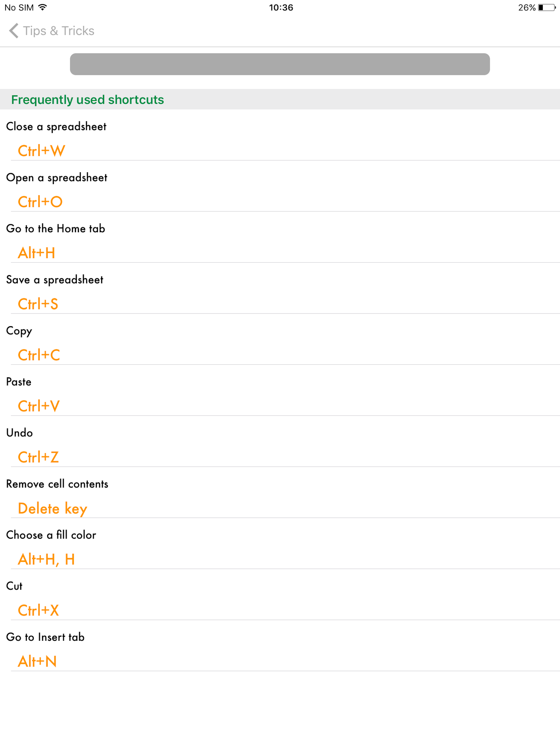Viewport: 560px width, 747px height.
Task: Tap the Ctrl+S shortcut link
Action: point(38,304)
